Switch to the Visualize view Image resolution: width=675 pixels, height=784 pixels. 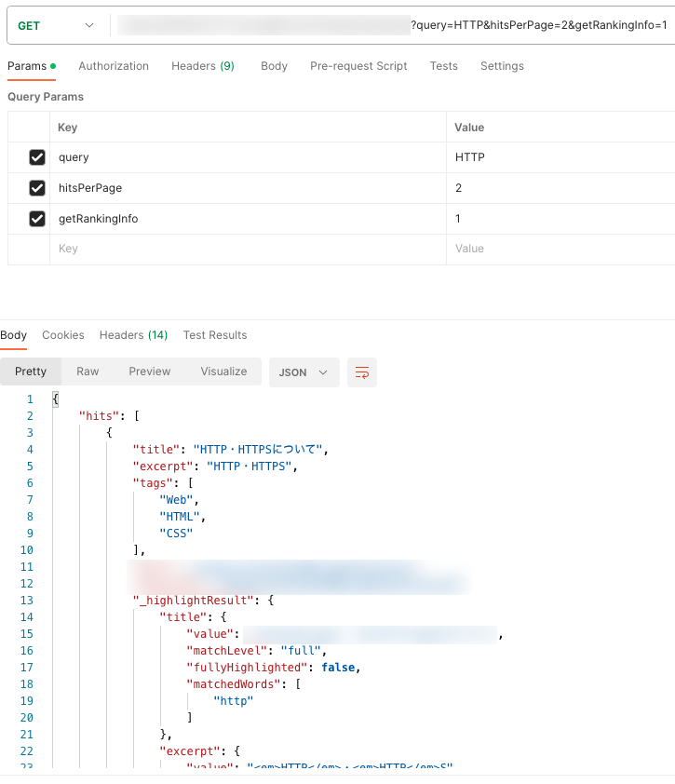coord(223,372)
